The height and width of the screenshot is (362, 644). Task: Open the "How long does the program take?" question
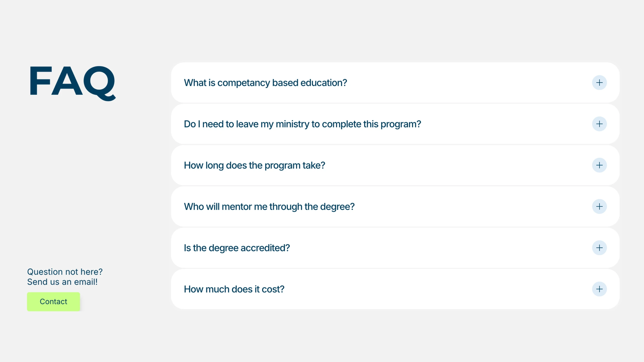pyautogui.click(x=254, y=165)
